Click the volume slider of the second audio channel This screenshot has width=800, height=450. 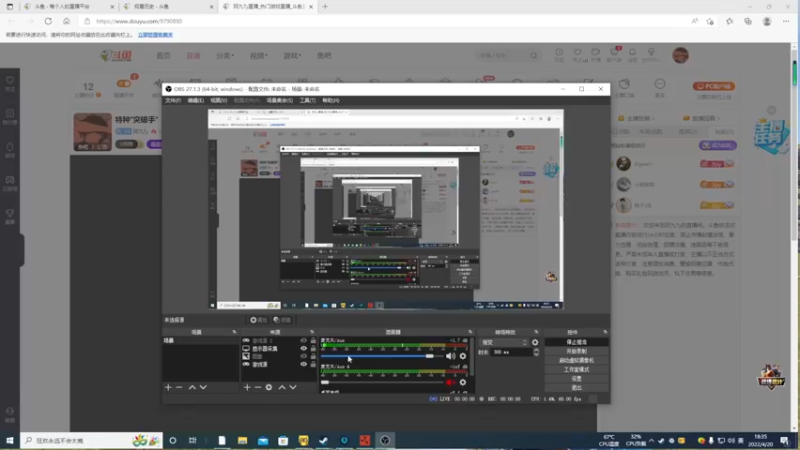pyautogui.click(x=383, y=382)
